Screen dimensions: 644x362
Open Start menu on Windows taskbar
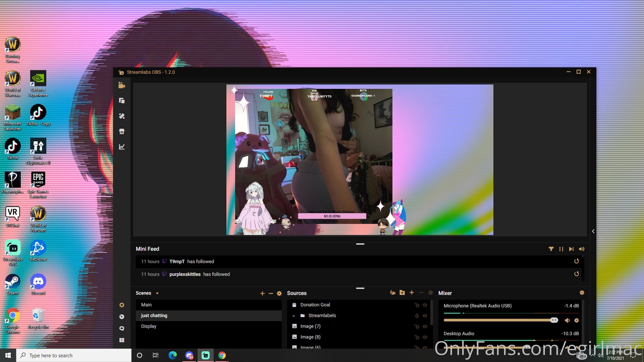(x=8, y=355)
